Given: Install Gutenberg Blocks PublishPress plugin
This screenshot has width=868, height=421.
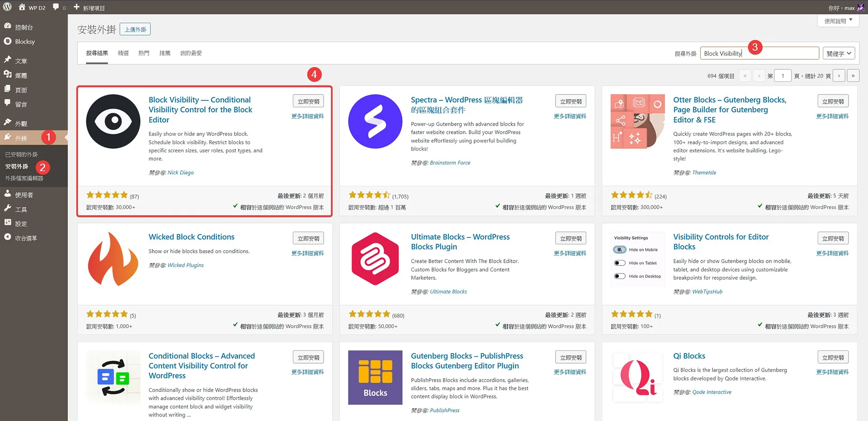Looking at the screenshot, I should tap(571, 357).
